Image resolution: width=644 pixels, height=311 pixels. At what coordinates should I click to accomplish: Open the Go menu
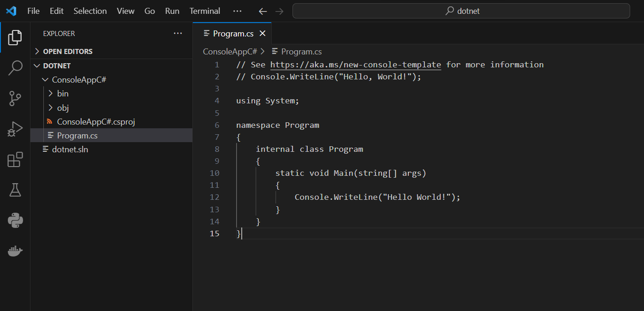(x=149, y=11)
